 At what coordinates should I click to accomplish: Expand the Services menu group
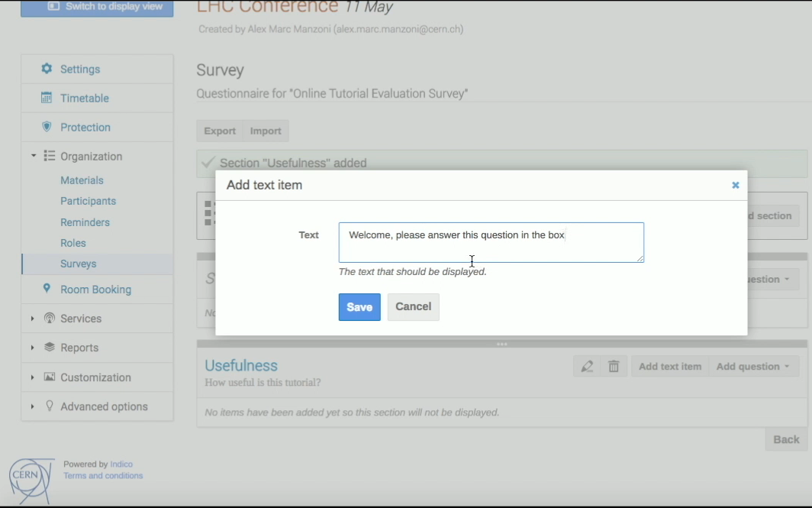tap(32, 319)
